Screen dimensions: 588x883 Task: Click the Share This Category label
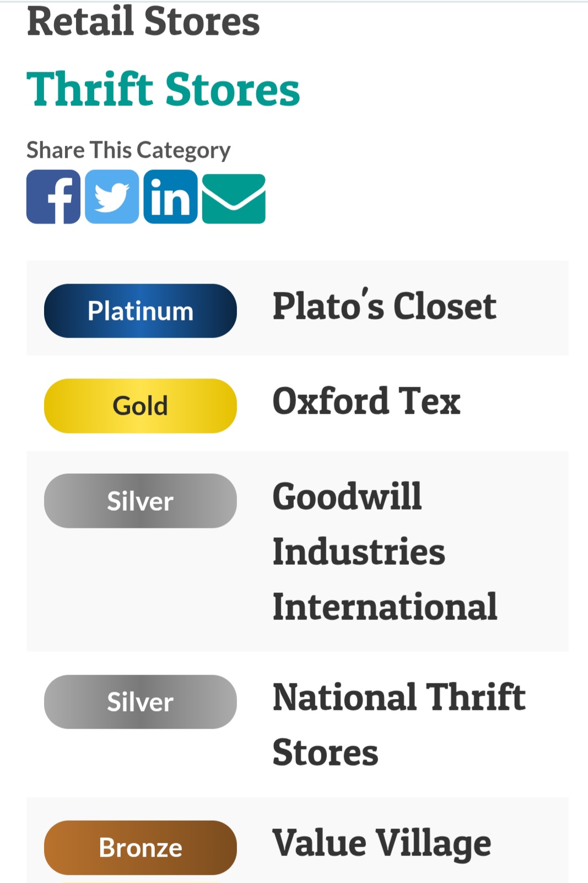(128, 150)
